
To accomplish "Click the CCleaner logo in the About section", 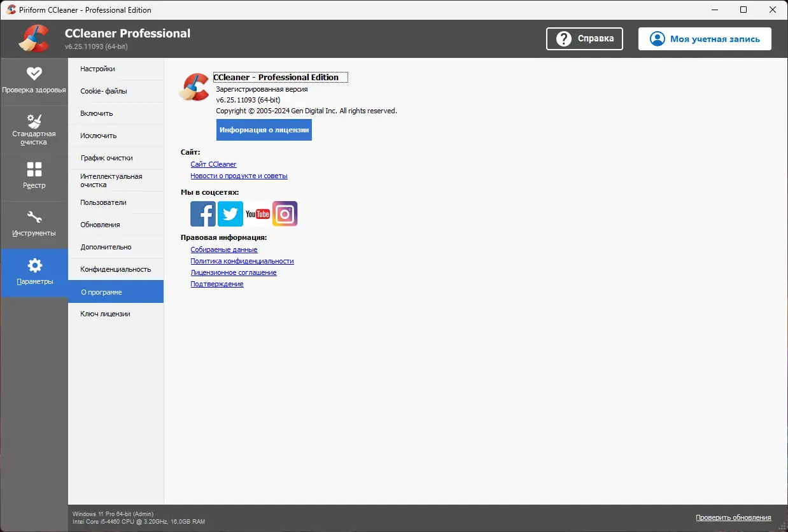I will tap(194, 87).
